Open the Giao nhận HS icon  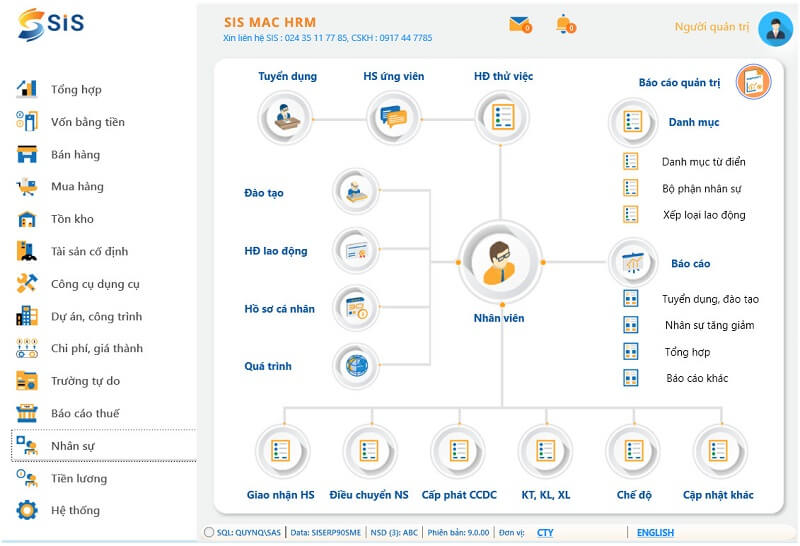coord(282,452)
